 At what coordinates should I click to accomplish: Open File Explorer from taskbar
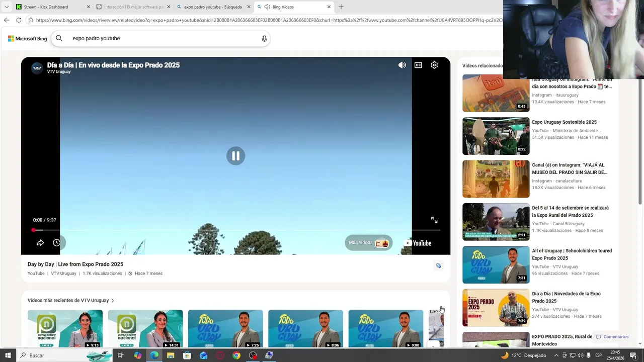[x=171, y=355]
